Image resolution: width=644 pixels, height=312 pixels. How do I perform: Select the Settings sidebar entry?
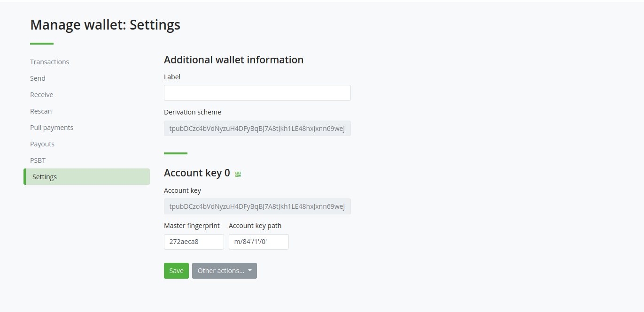pyautogui.click(x=45, y=176)
